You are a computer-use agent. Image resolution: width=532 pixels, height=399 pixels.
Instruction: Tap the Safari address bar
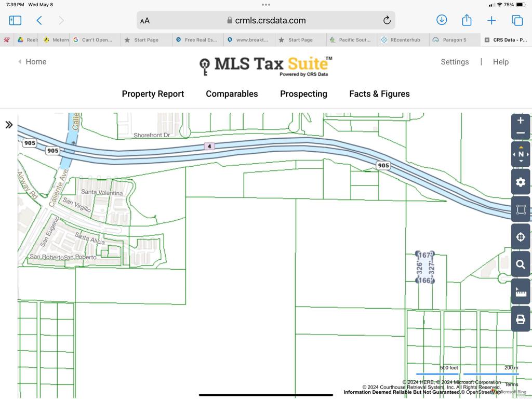(266, 20)
